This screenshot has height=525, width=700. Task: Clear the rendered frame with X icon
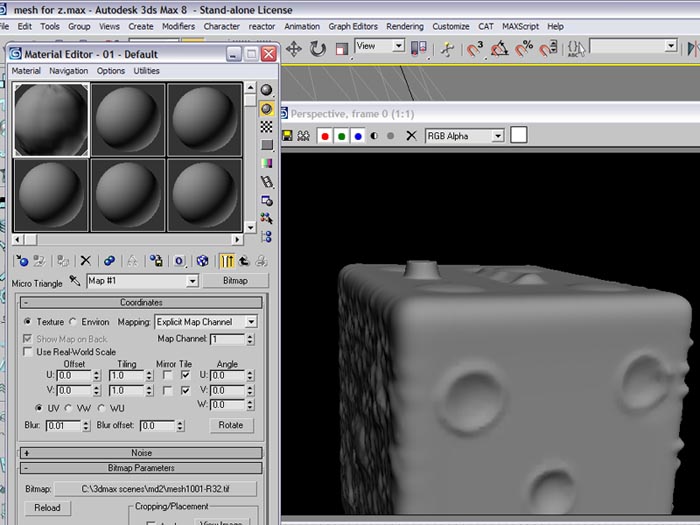tap(411, 136)
